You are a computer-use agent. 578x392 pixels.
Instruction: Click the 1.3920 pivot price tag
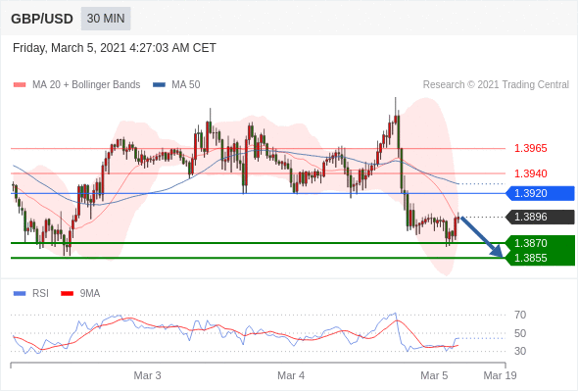pyautogui.click(x=540, y=193)
